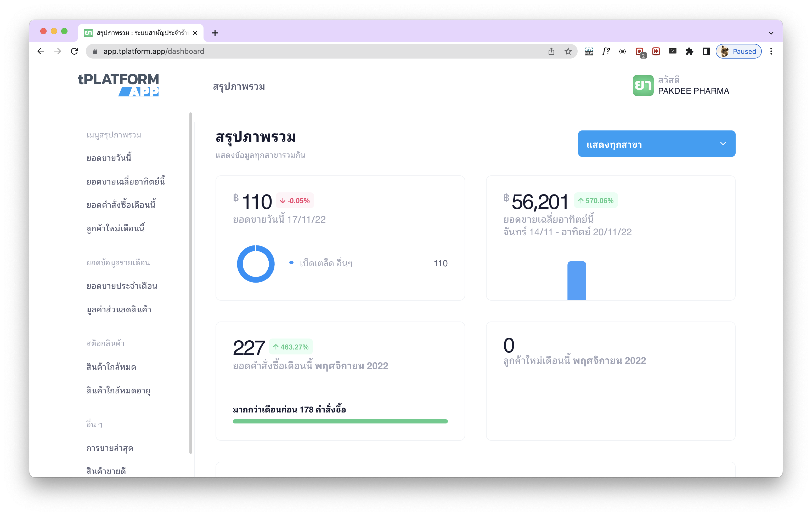Viewport: 812px width, 516px height.
Task: Open the f? extension icon
Action: tap(606, 51)
